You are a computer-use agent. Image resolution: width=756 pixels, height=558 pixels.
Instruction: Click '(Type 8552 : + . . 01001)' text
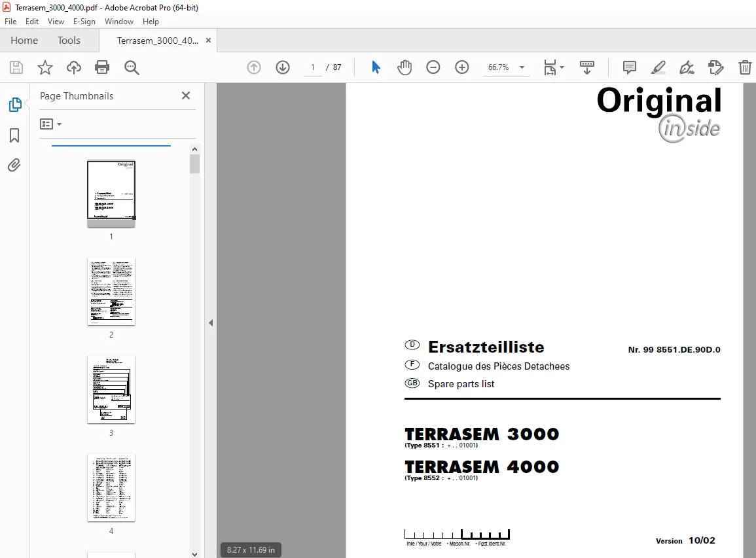point(441,478)
